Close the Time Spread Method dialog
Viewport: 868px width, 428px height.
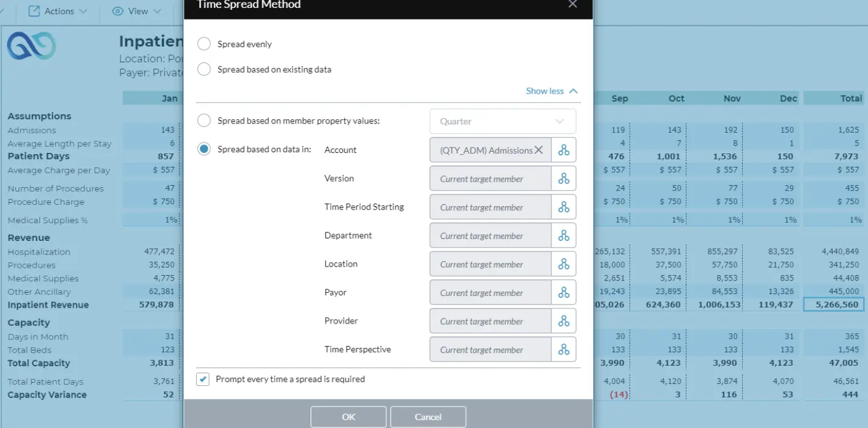[573, 4]
